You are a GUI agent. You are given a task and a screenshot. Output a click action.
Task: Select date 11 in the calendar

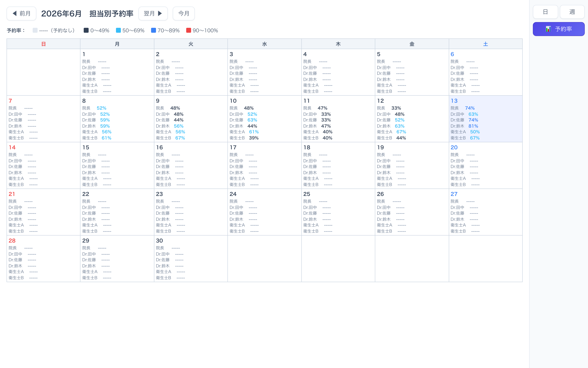click(x=338, y=119)
